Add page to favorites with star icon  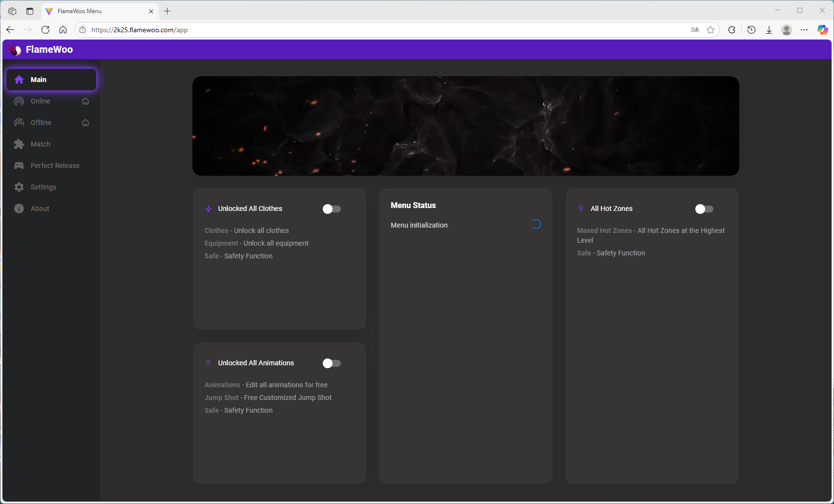(x=710, y=30)
